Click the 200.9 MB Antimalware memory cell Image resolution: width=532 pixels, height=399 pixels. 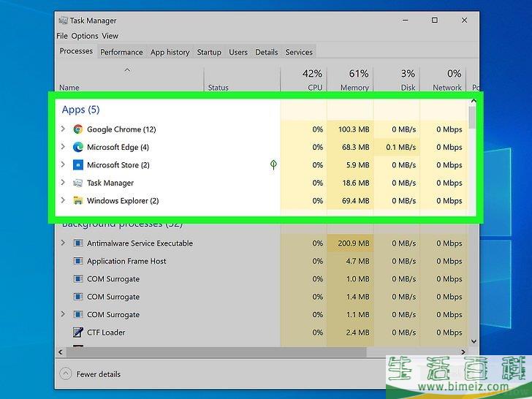[x=350, y=243]
